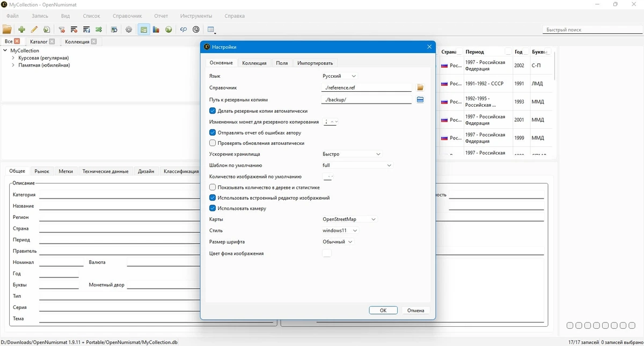Enable automatic update checking checkbox
Viewport: 644px width, 346px height.
(213, 143)
